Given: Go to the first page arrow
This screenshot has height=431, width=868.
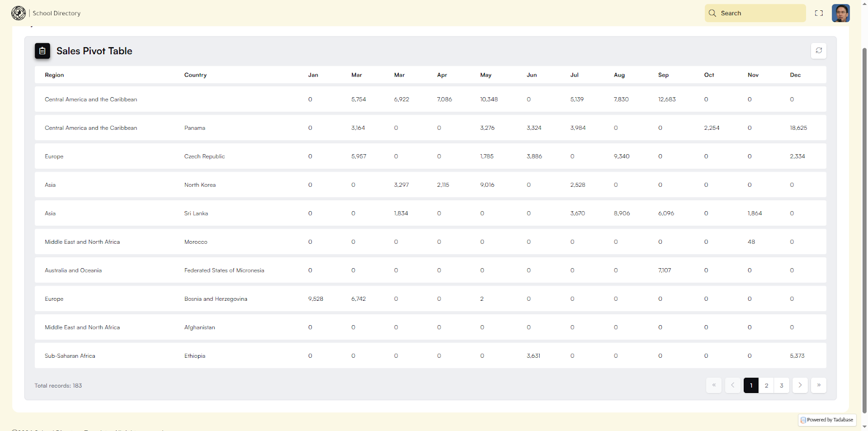Looking at the screenshot, I should click(714, 385).
